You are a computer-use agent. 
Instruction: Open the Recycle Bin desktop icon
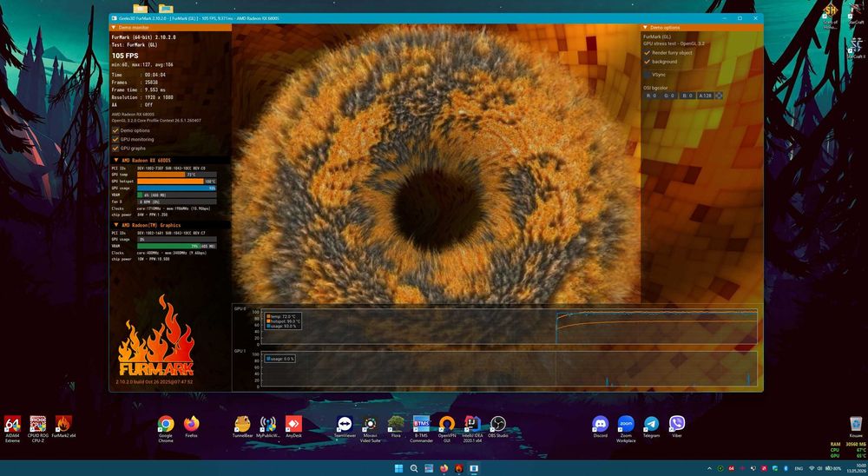(x=856, y=427)
